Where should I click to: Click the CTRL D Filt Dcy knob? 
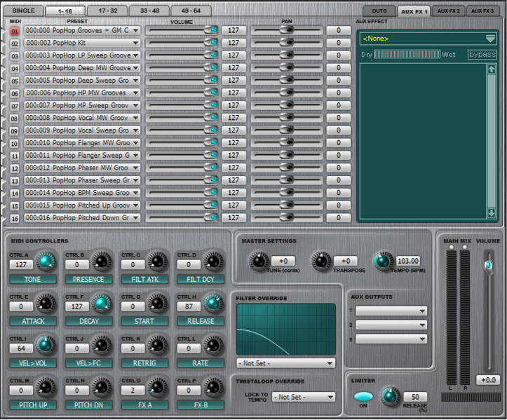click(213, 262)
